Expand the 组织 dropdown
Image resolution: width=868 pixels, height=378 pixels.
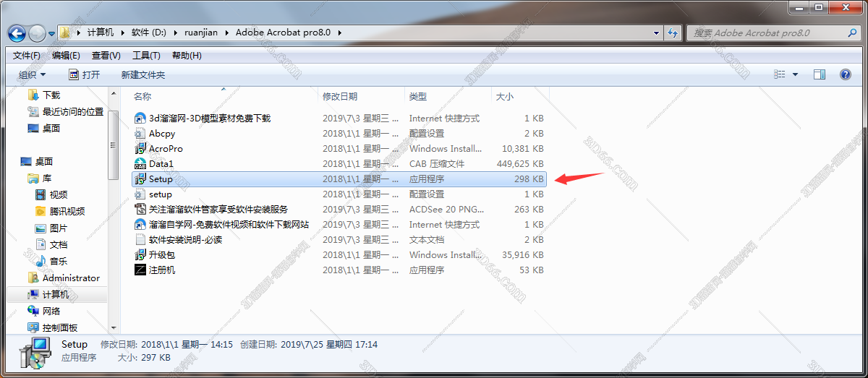33,74
